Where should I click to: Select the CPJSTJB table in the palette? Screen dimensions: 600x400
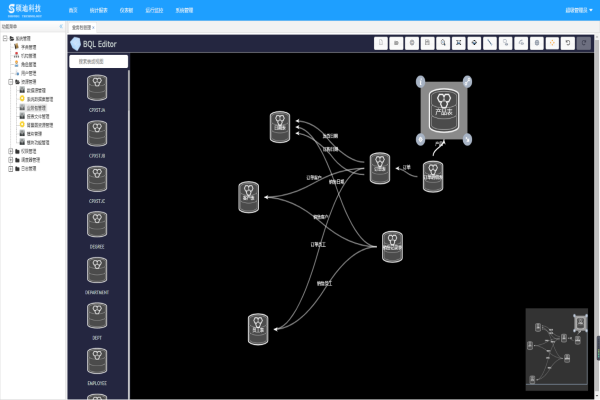point(97,139)
